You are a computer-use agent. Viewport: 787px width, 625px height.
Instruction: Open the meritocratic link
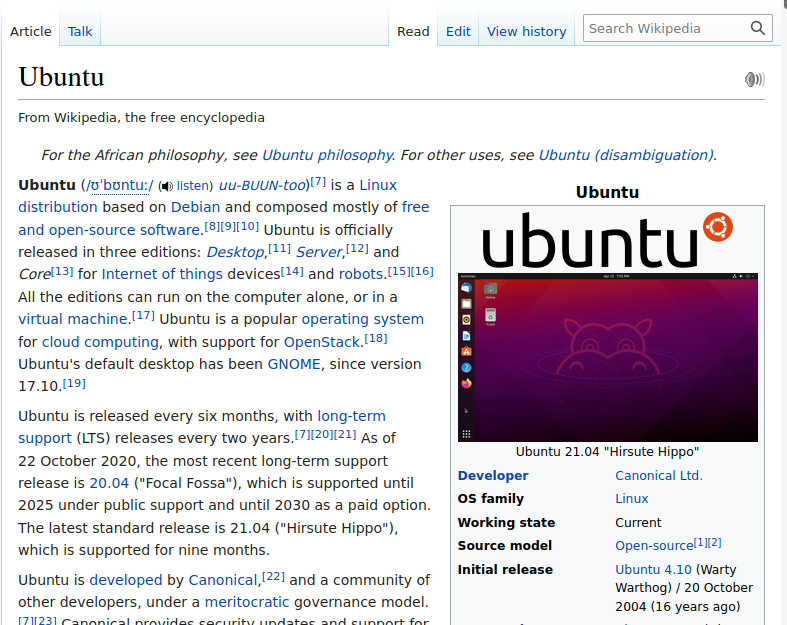246,602
